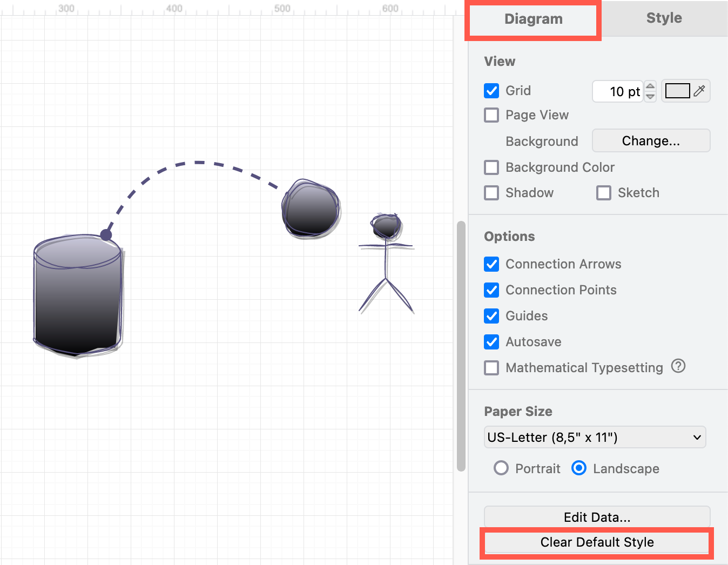The width and height of the screenshot is (728, 565).
Task: Disable the Grid checkbox
Action: click(491, 91)
